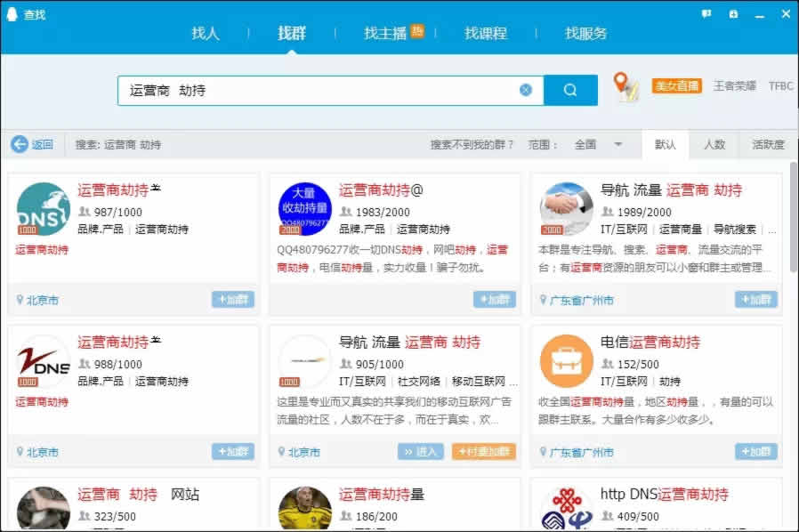The image size is (799, 532).
Task: Clear the search text with the X icon
Action: (x=526, y=89)
